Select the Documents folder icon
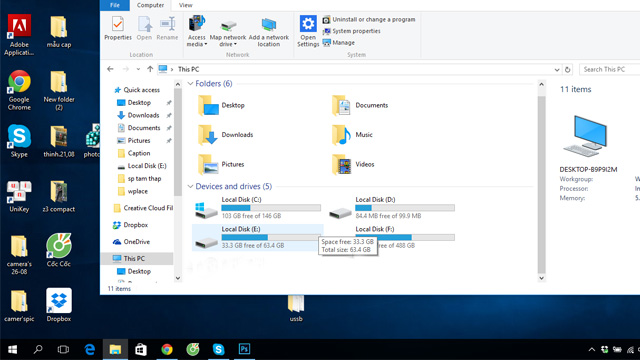This screenshot has width=640, height=360. pos(341,105)
